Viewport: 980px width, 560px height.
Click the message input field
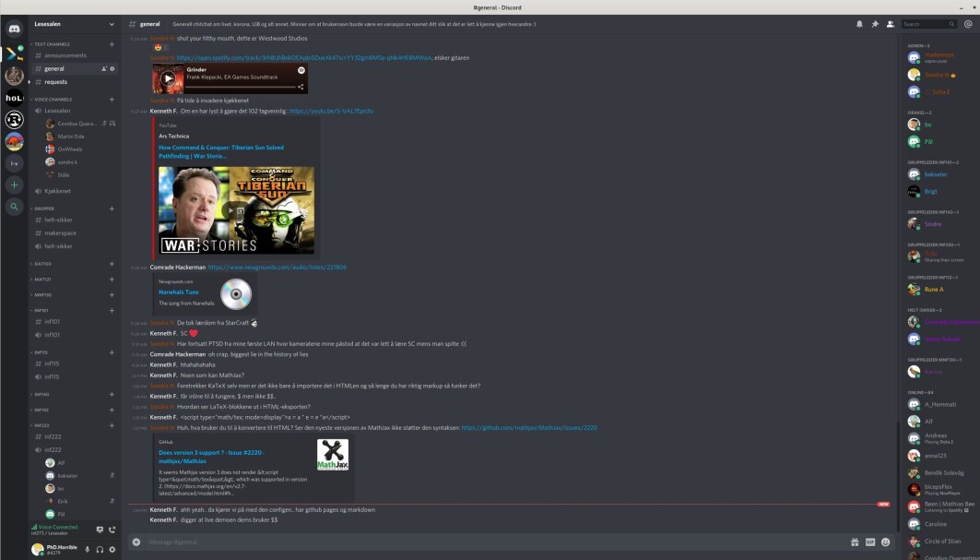tap(494, 542)
